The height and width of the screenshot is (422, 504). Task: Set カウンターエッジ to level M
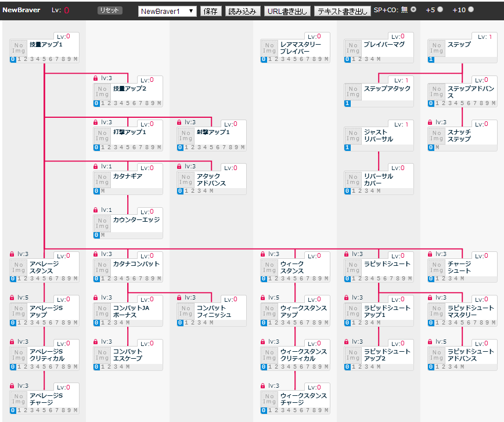pos(103,235)
